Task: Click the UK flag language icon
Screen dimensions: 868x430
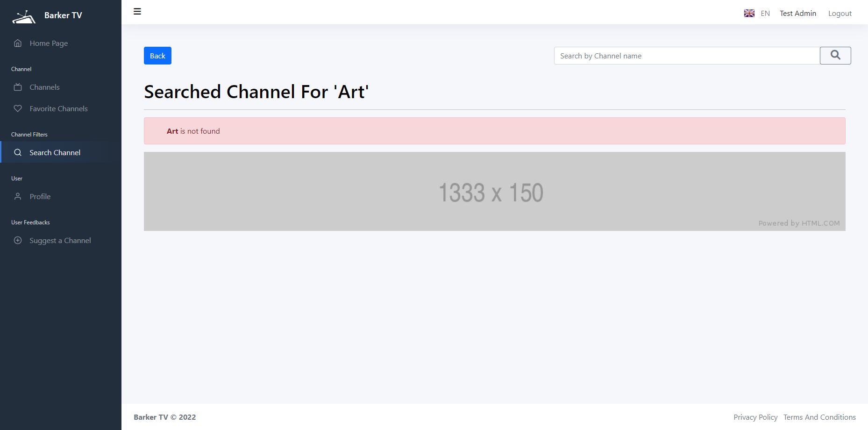Action: coord(749,14)
